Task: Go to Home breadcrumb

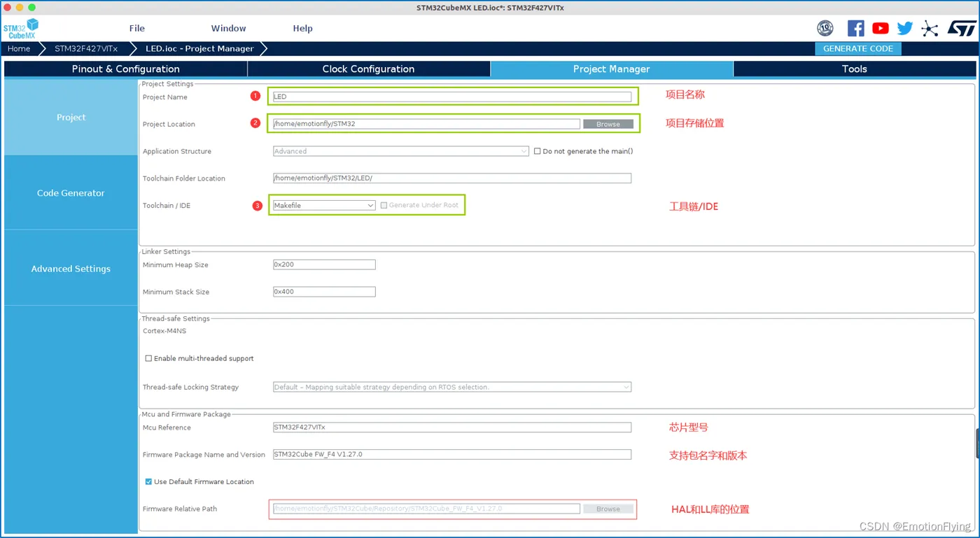Action: pos(19,49)
